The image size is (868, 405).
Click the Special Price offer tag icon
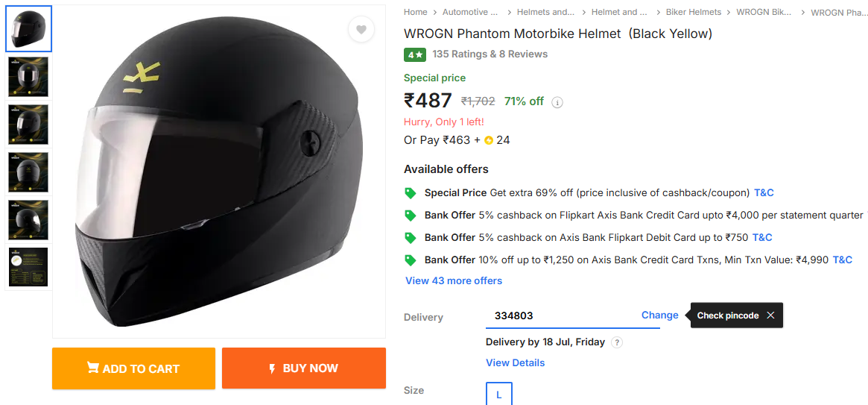tap(410, 193)
